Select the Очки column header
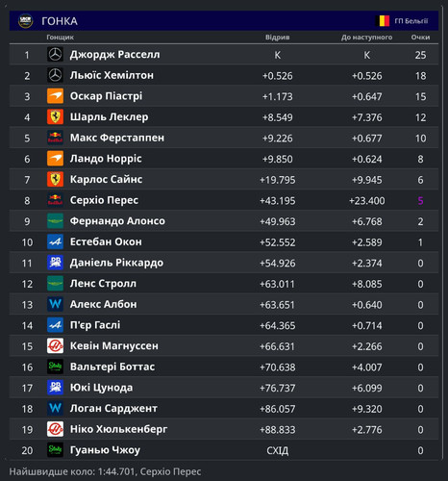 point(420,38)
